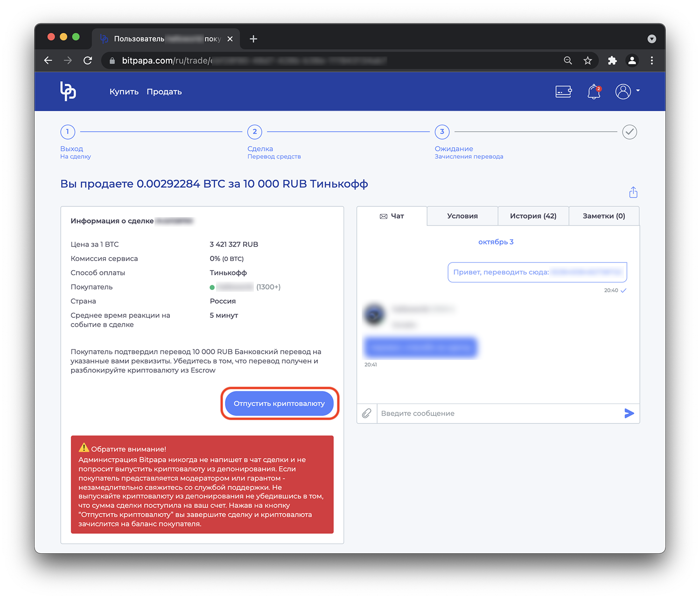Click the address bar URL

click(x=254, y=61)
